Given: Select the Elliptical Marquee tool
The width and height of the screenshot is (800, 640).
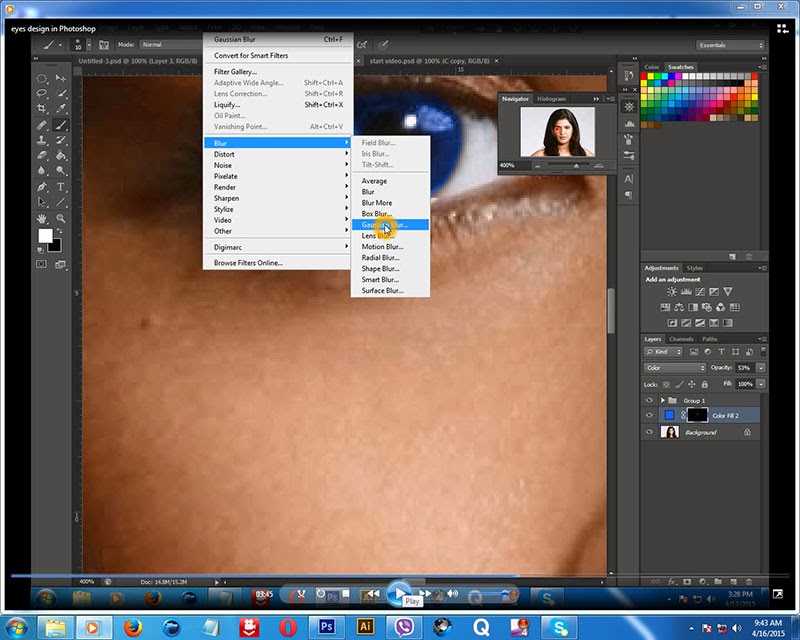Looking at the screenshot, I should point(42,78).
